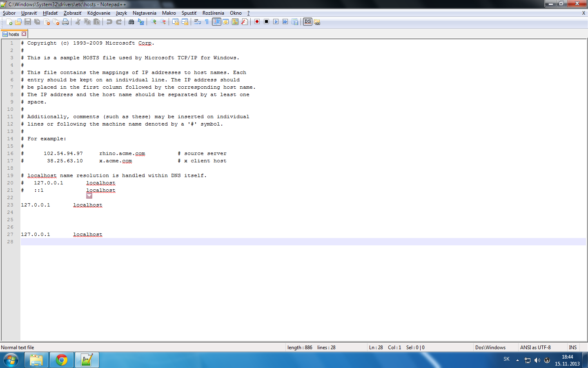Expand hidden tray icons arrow
588x368 pixels.
click(x=517, y=360)
